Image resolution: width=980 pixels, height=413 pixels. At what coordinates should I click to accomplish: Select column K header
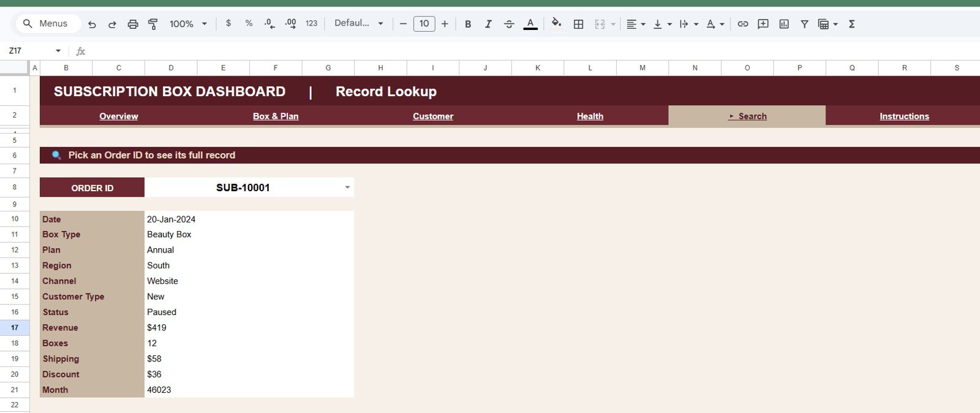[x=538, y=68]
